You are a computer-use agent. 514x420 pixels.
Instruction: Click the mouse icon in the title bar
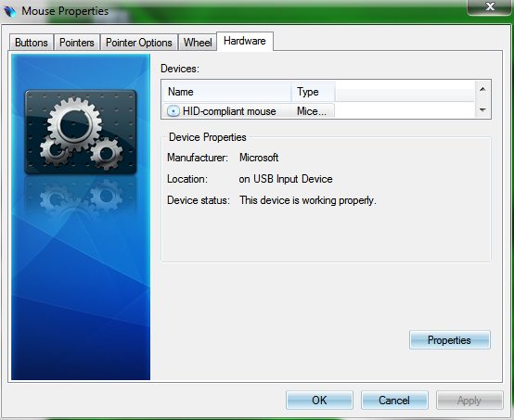tap(10, 11)
